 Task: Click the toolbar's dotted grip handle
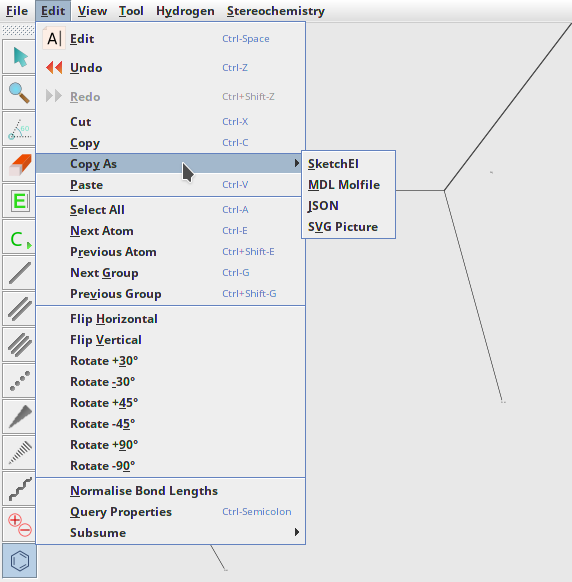coord(18,30)
